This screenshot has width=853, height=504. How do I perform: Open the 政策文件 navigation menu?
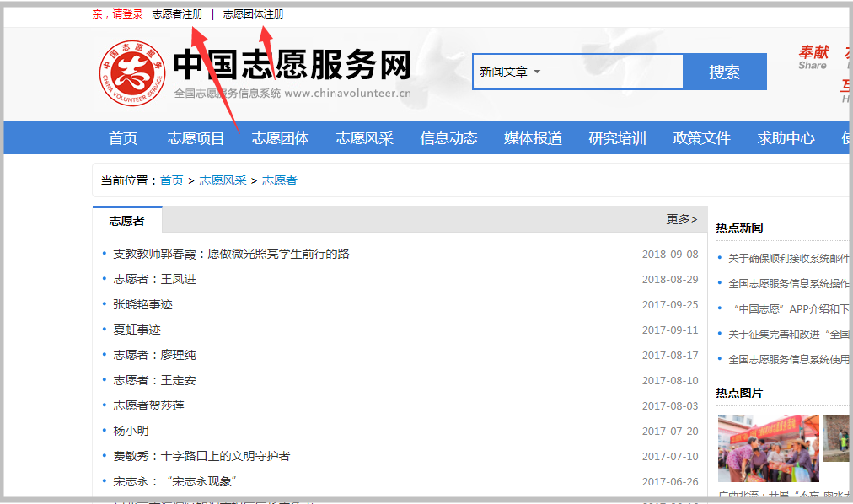pos(701,137)
